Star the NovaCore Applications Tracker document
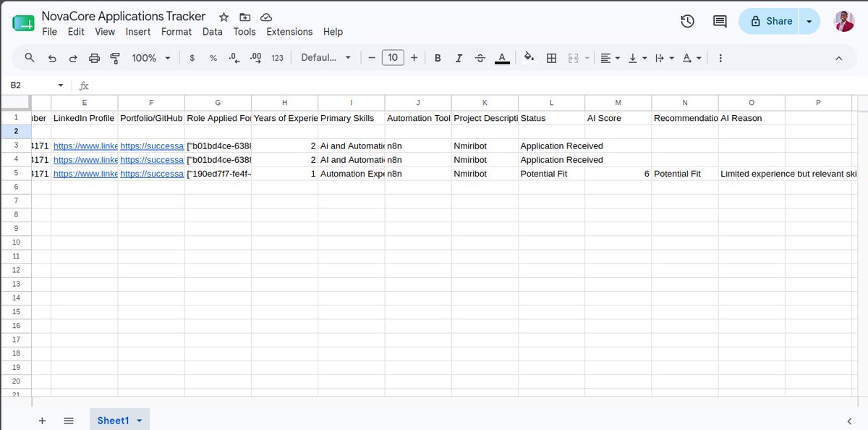 [x=224, y=17]
